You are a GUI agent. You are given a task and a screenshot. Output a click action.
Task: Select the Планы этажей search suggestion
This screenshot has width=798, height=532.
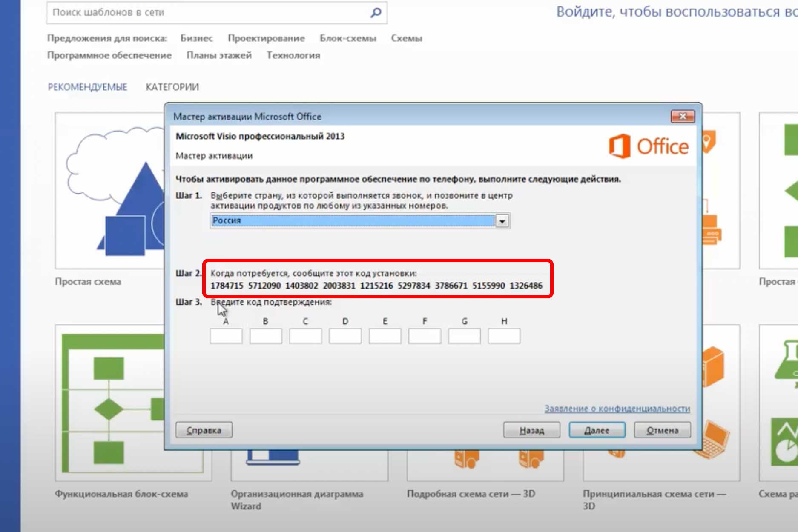point(219,55)
